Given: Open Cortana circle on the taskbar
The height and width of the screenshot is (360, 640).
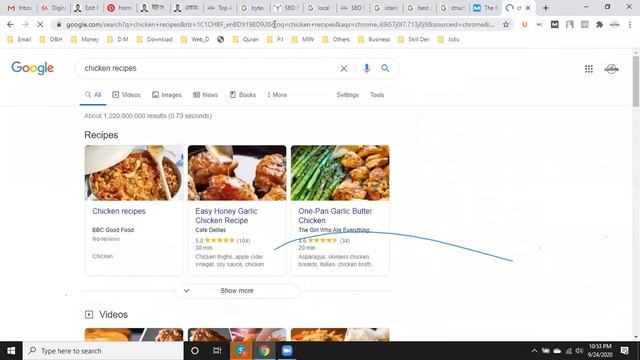Looking at the screenshot, I should click(x=195, y=351).
